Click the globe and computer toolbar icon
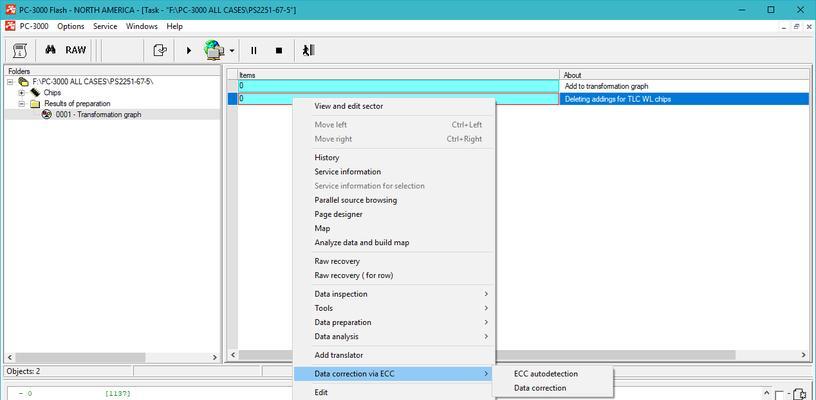This screenshot has width=816, height=400. point(213,50)
